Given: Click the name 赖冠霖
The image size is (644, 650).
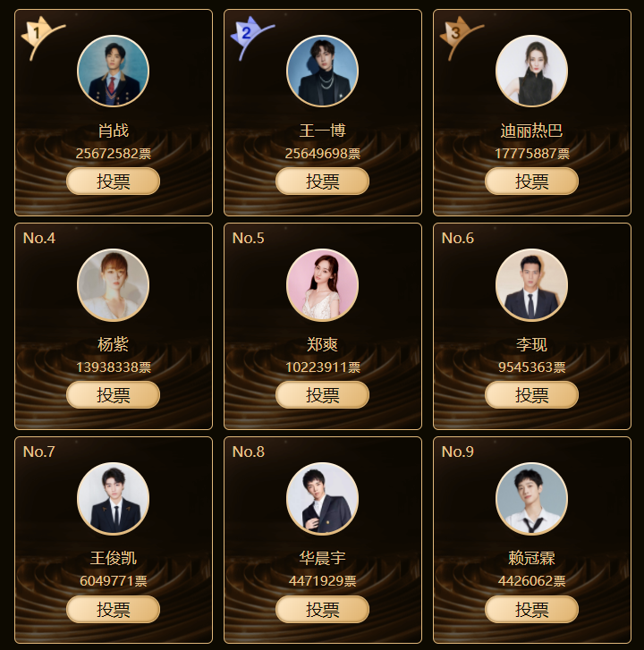Looking at the screenshot, I should coord(531,558).
